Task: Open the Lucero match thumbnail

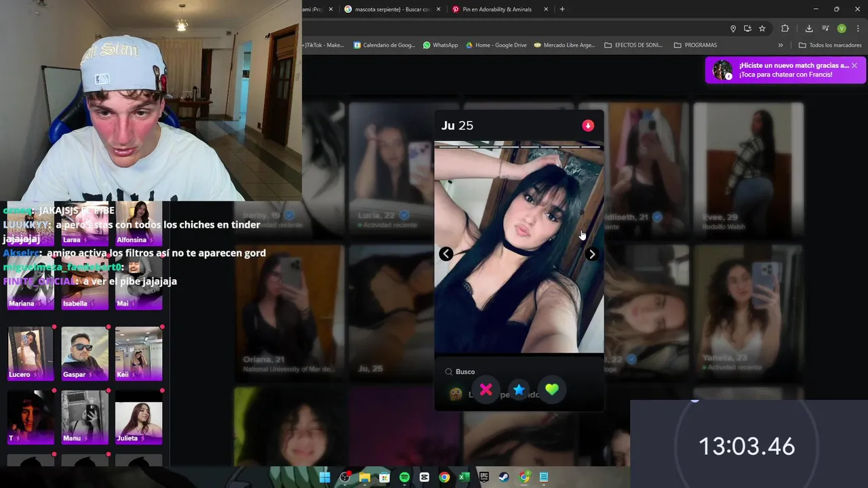Action: pyautogui.click(x=31, y=353)
